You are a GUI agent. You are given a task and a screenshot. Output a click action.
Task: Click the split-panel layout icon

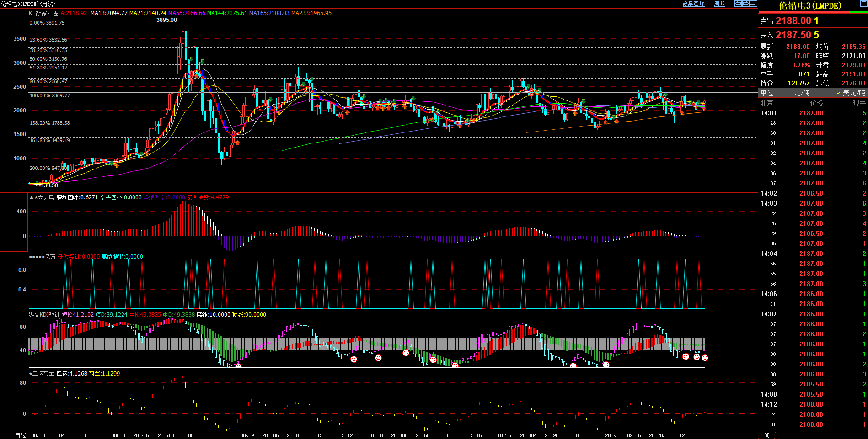point(753,4)
